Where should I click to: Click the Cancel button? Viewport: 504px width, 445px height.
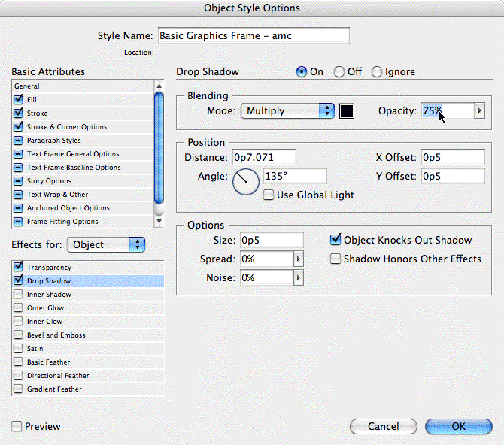(383, 426)
